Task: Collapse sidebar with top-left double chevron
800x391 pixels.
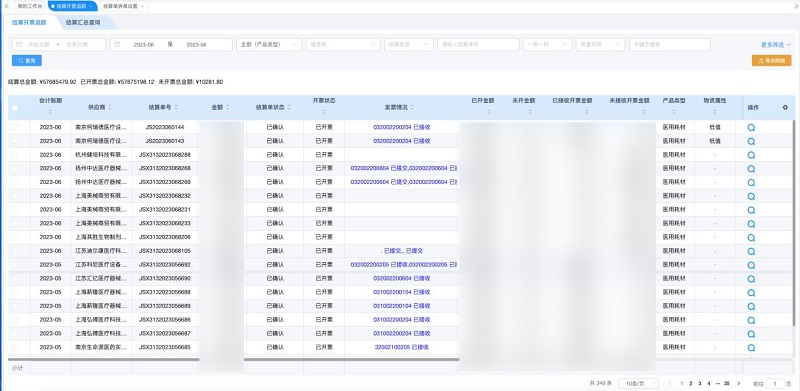Action: tap(7, 6)
